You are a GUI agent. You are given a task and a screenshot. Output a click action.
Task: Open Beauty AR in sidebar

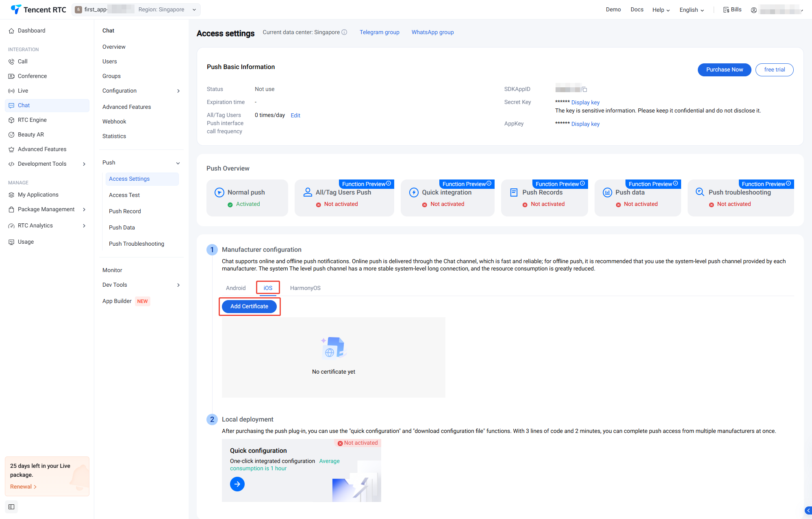pos(30,134)
